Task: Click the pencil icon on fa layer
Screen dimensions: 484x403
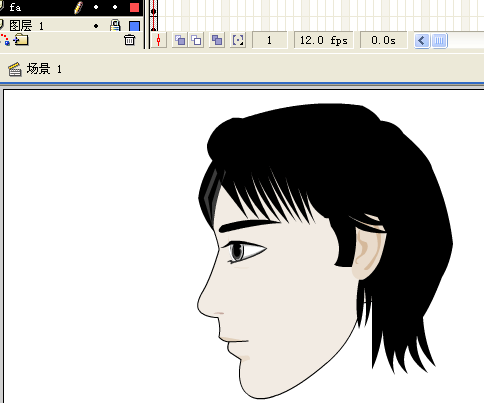Action: [x=79, y=7]
